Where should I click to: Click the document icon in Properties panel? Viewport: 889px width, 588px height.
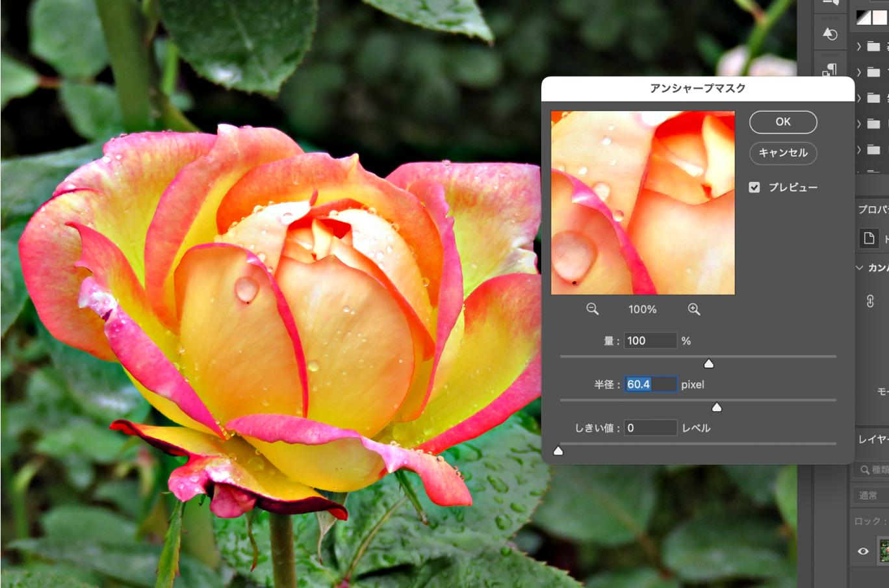point(869,238)
